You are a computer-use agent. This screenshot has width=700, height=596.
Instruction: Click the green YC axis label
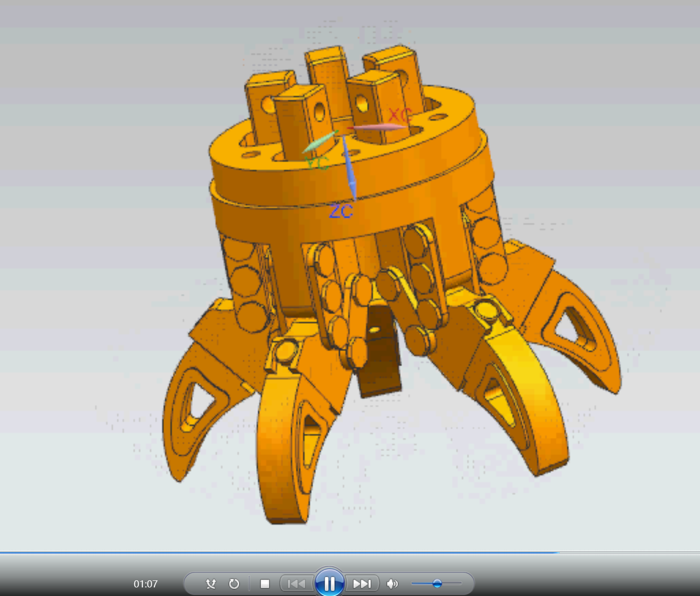[317, 163]
